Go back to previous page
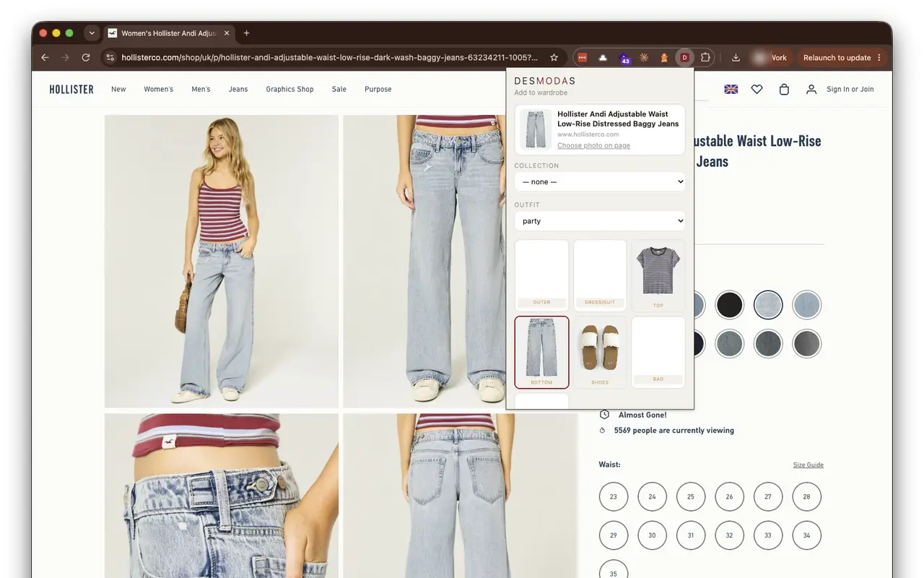Viewport: 924px width, 578px height. (x=45, y=58)
